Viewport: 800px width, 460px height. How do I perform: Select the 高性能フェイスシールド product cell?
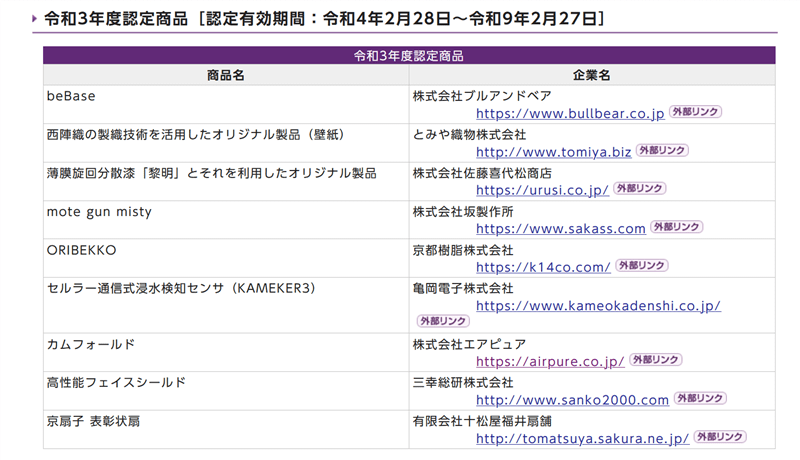click(x=226, y=391)
